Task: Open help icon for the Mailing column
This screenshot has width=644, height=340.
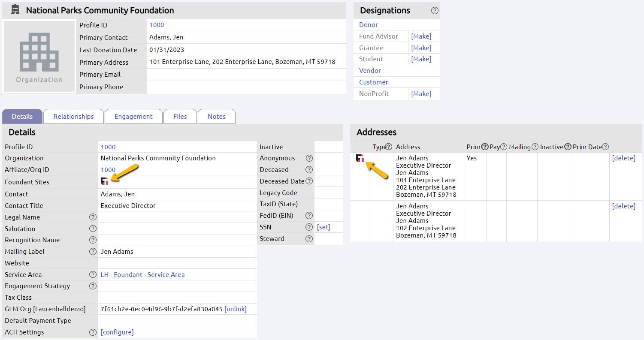Action: click(535, 147)
